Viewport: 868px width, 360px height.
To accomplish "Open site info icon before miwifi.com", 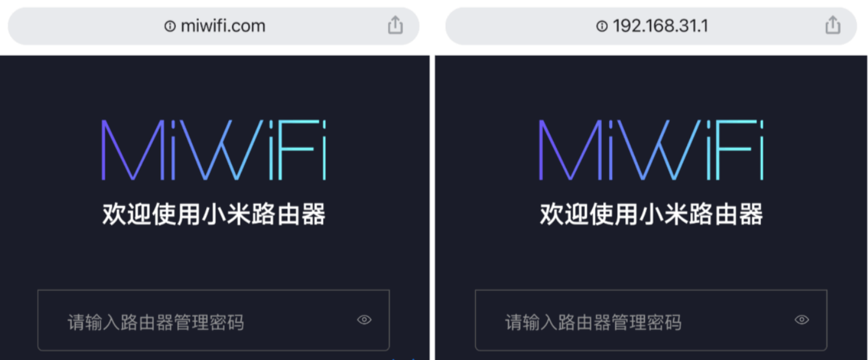I will click(x=170, y=26).
